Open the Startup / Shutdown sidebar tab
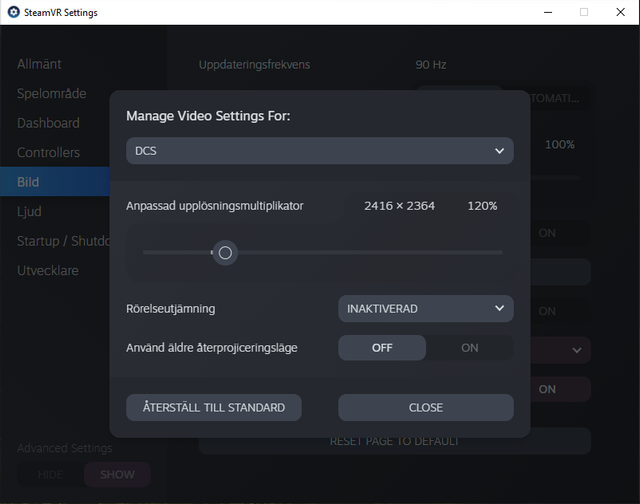640x504 pixels. (55, 241)
